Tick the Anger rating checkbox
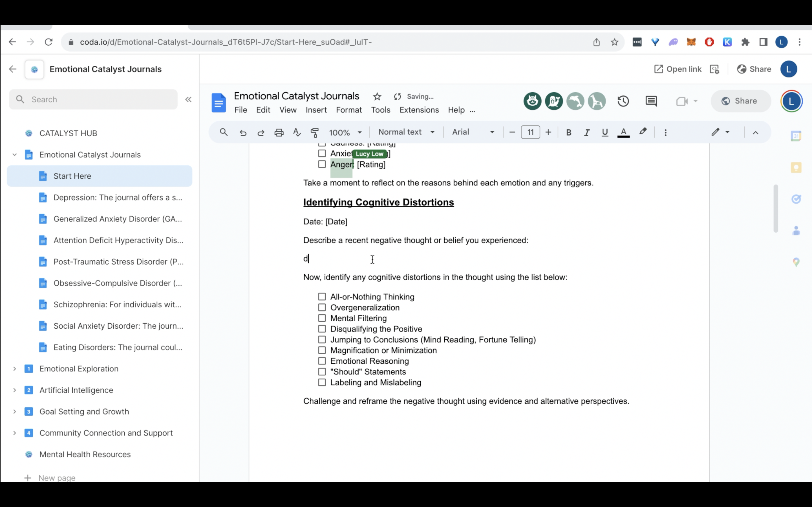 click(322, 164)
